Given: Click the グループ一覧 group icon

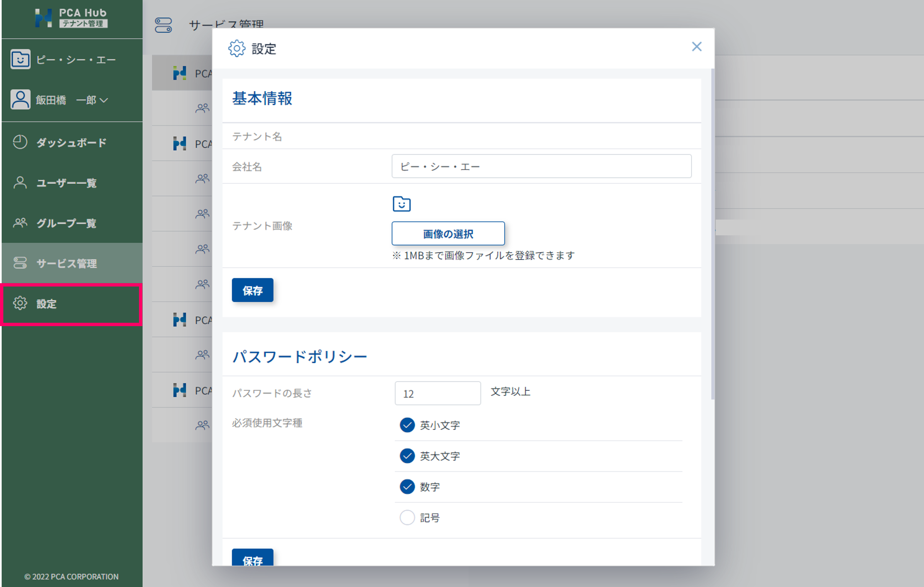Looking at the screenshot, I should pyautogui.click(x=20, y=223).
